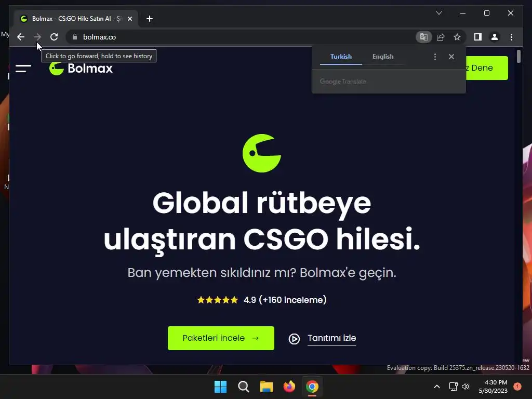This screenshot has height=399, width=532.
Task: Reload the bolmax.co page
Action: click(54, 37)
